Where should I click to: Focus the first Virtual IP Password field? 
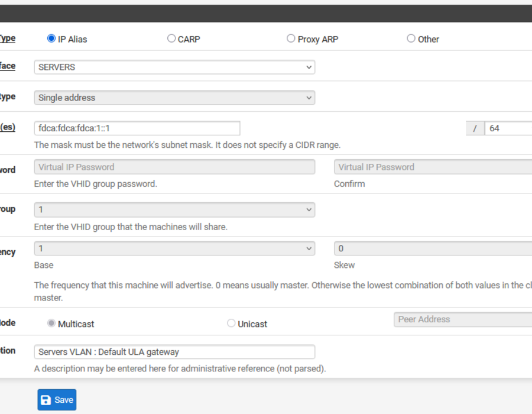(174, 167)
